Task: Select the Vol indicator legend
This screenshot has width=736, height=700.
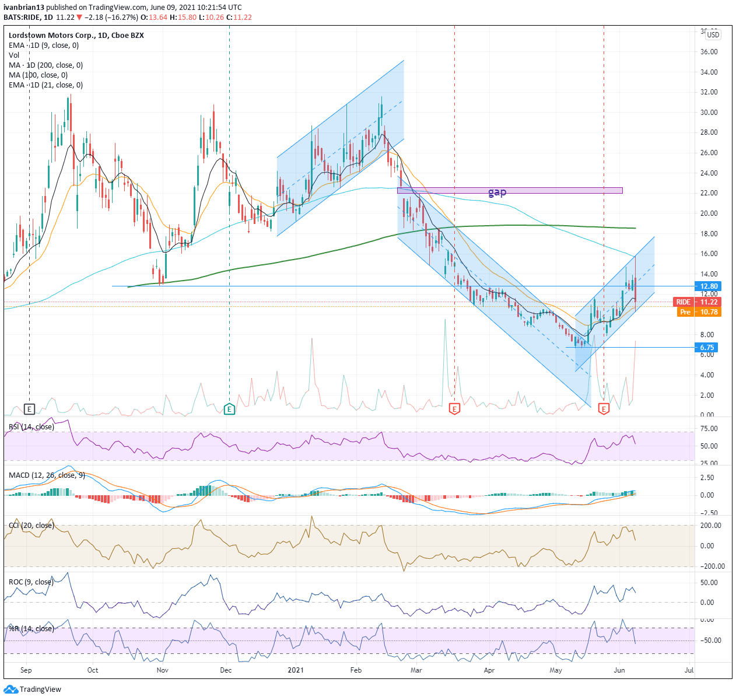Action: tap(14, 55)
